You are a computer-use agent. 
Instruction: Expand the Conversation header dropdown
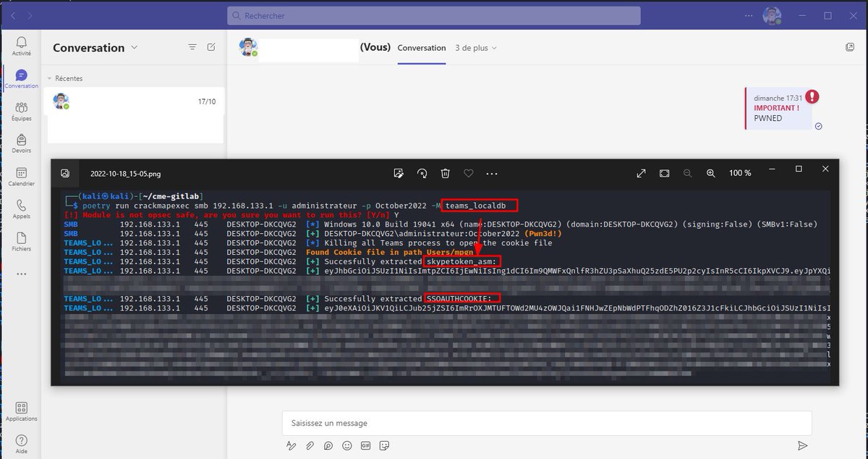134,48
